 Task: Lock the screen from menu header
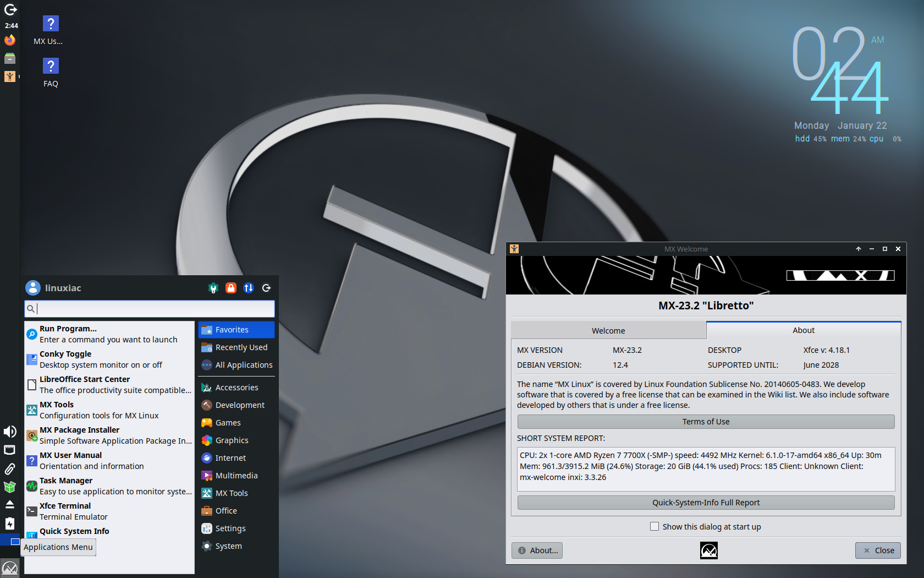(231, 288)
